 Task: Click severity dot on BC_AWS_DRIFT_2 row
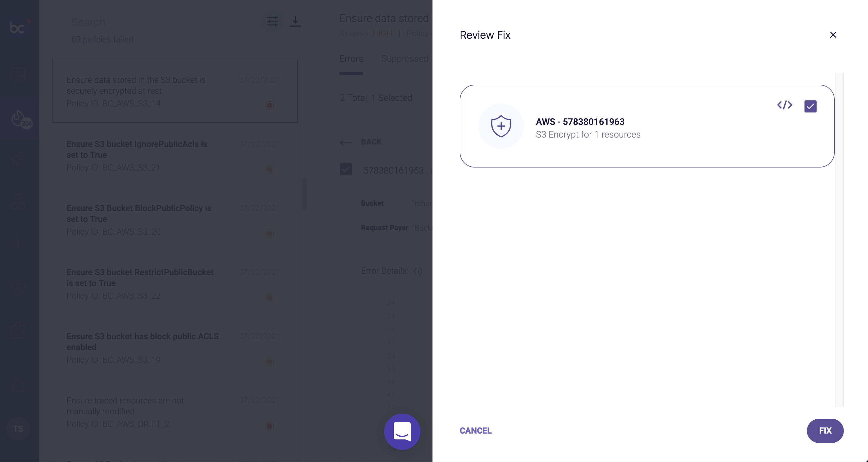coord(269,426)
